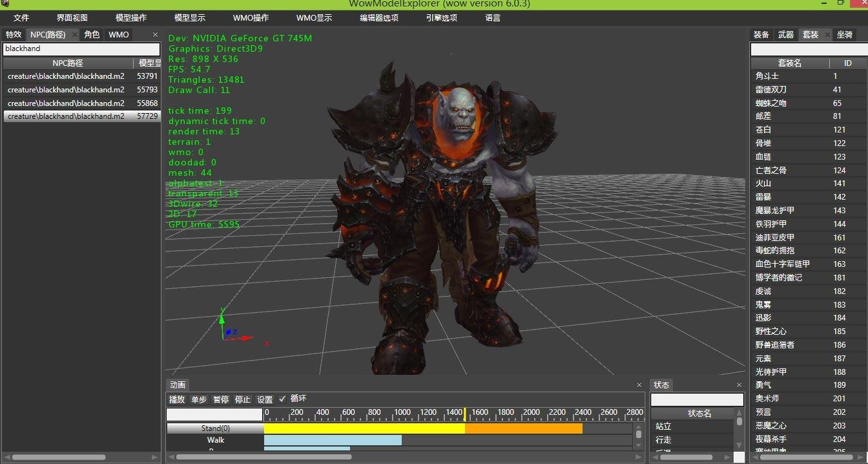Switch to the 坐骑 tab

[844, 35]
